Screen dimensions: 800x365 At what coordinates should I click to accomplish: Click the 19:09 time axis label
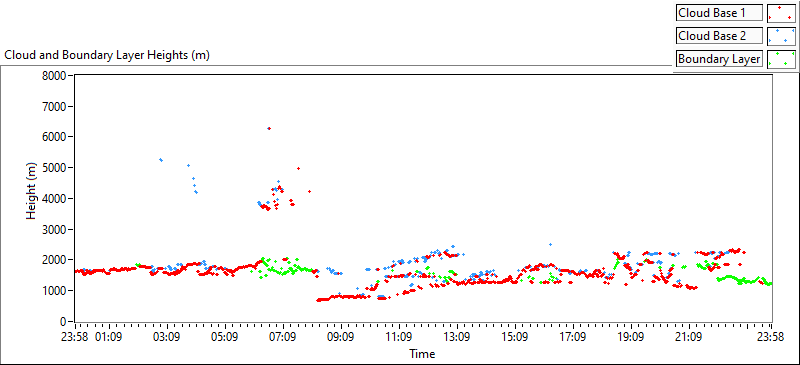(631, 337)
